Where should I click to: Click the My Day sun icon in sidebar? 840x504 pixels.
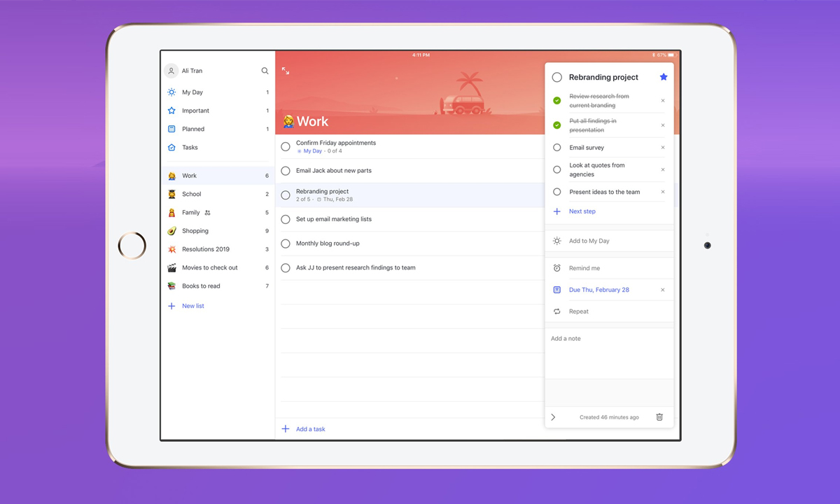[171, 92]
